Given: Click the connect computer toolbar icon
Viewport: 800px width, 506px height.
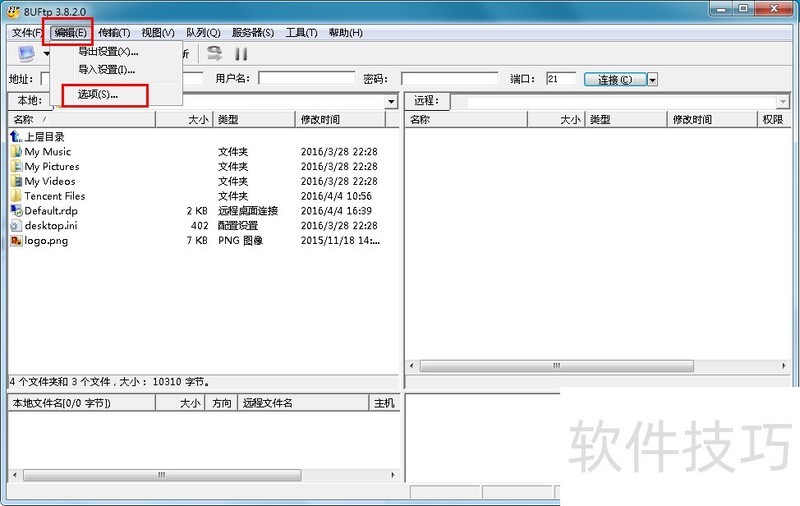Looking at the screenshot, I should pyautogui.click(x=26, y=54).
